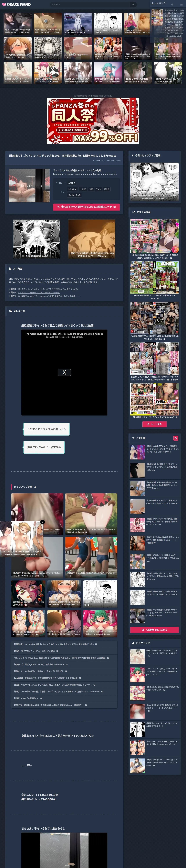Click the もっと見る button under オススメ作品
Screen dimensions: 186x868
click(x=155, y=424)
